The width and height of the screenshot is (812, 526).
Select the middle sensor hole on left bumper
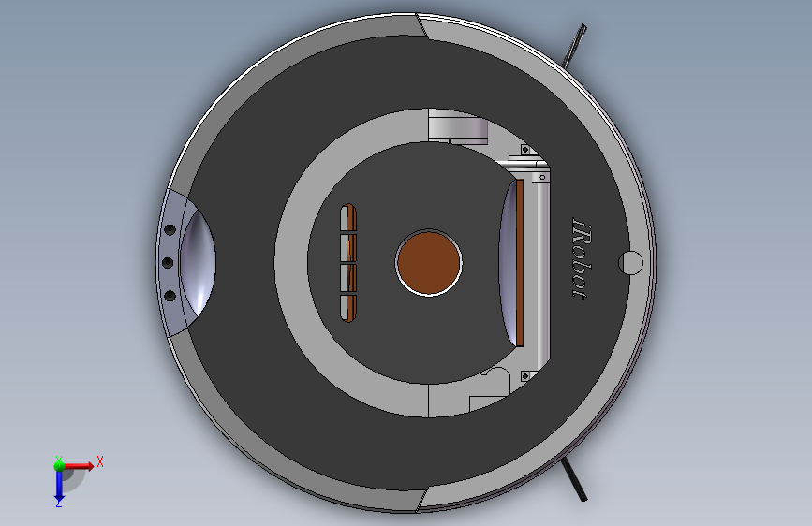click(168, 262)
